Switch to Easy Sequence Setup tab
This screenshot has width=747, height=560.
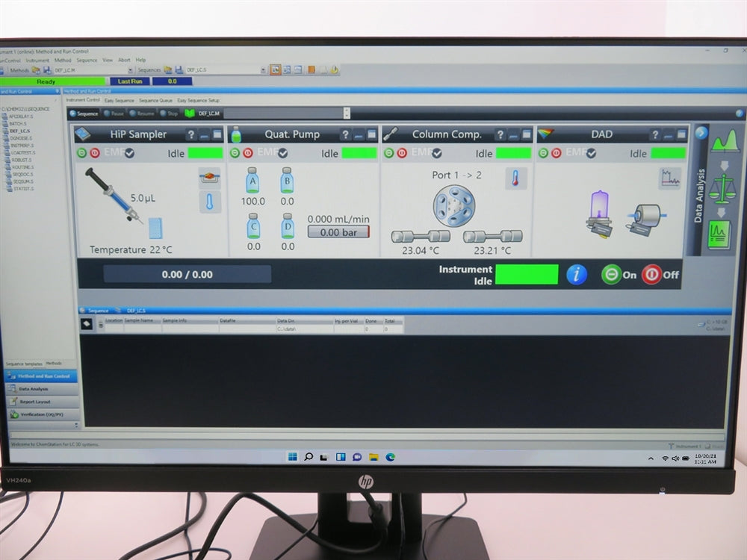[198, 101]
